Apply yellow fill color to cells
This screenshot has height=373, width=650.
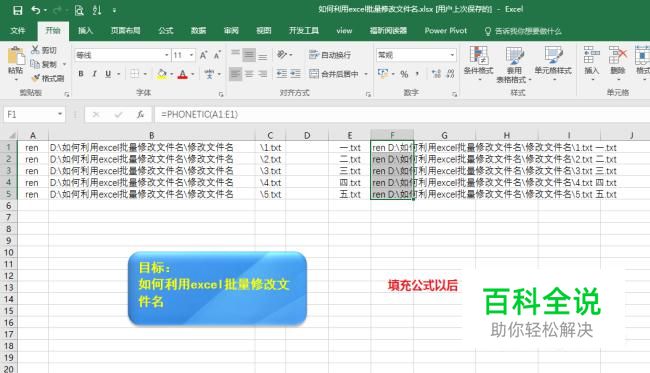tap(162, 74)
